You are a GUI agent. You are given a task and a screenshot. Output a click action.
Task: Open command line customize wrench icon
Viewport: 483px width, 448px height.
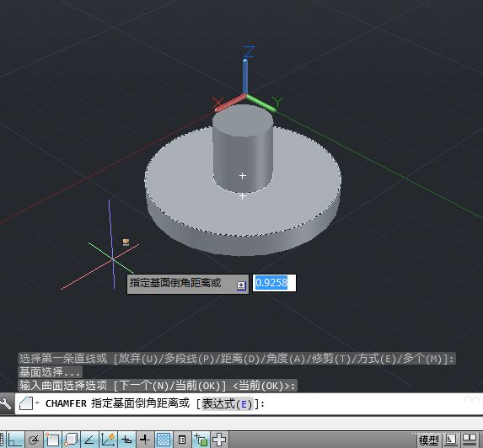point(6,403)
